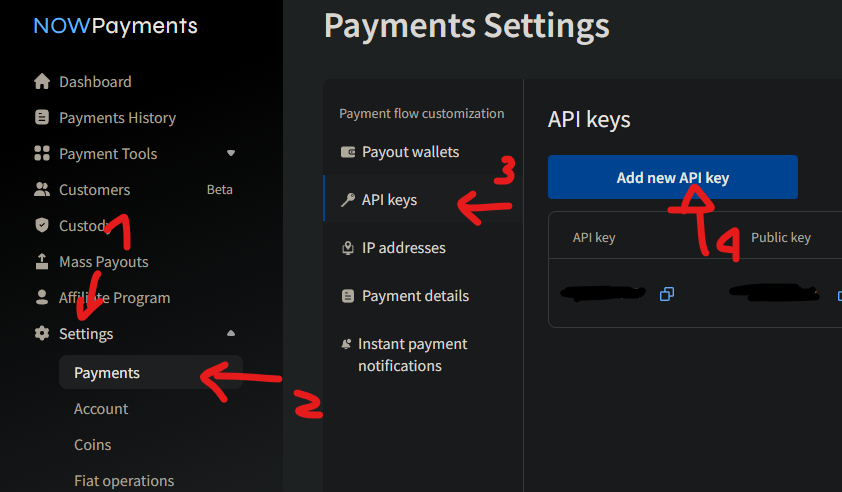Click the API keys key icon

click(348, 200)
